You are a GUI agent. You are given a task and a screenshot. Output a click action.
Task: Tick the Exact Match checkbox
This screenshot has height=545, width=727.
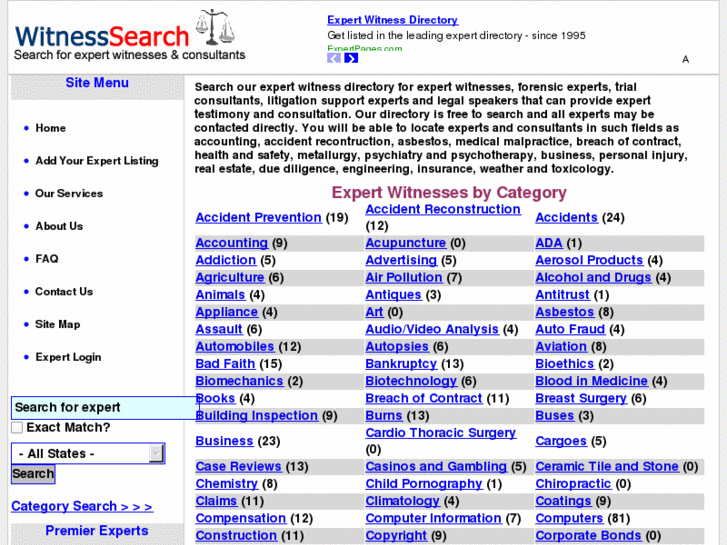coord(17,428)
